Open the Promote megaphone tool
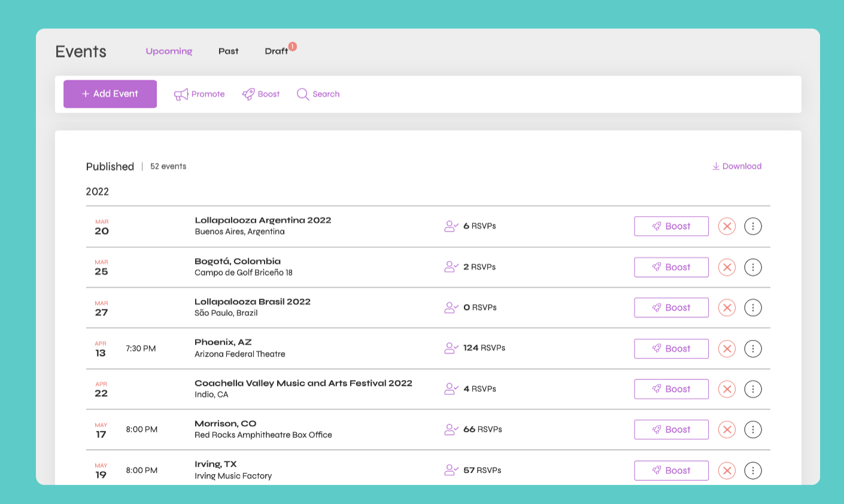The image size is (844, 504). pos(199,94)
